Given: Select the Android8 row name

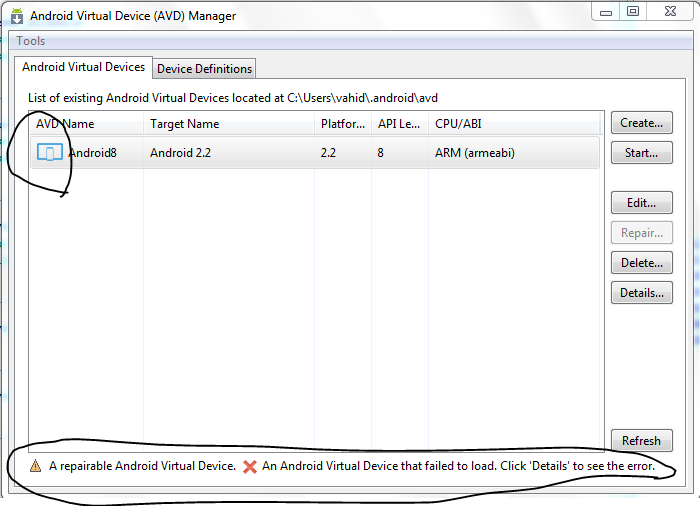Looking at the screenshot, I should click(93, 153).
